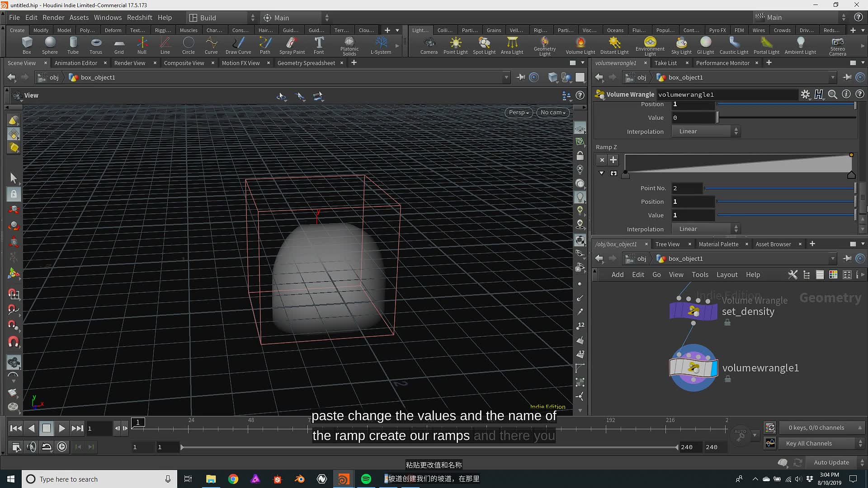This screenshot has width=868, height=488.
Task: Click the volumewrangle1 node in network
Action: pyautogui.click(x=693, y=368)
